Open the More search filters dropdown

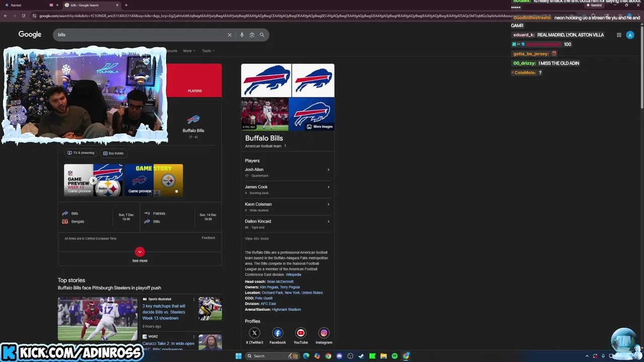coord(189,51)
